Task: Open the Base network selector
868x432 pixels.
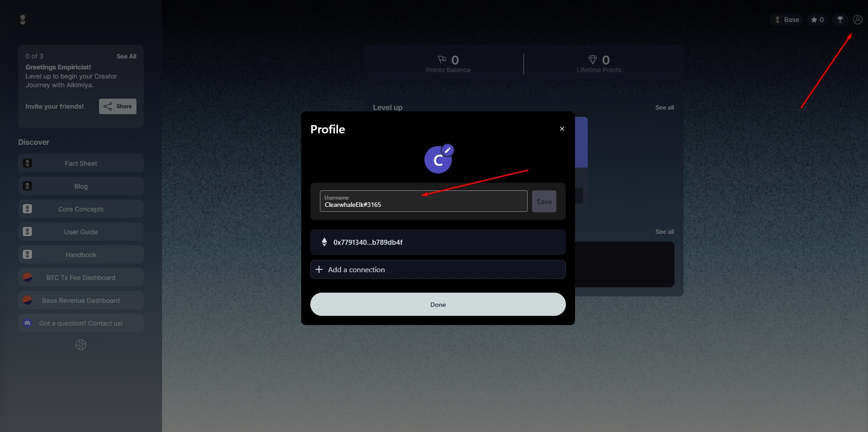Action: point(787,20)
